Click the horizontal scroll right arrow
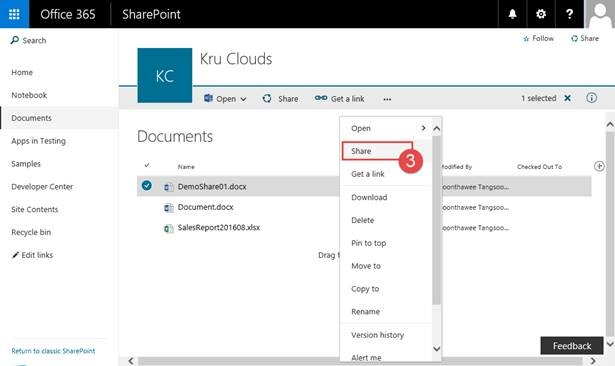 tap(593, 361)
